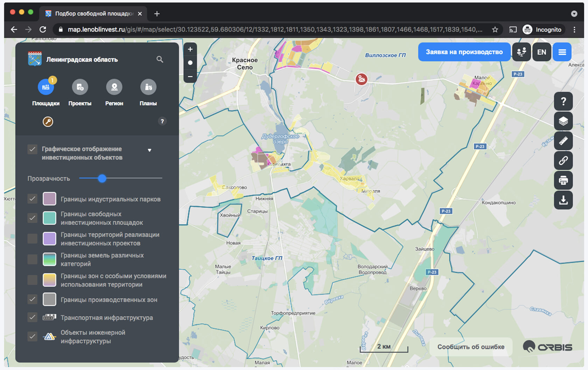Zoom in with the map plus button

click(190, 50)
